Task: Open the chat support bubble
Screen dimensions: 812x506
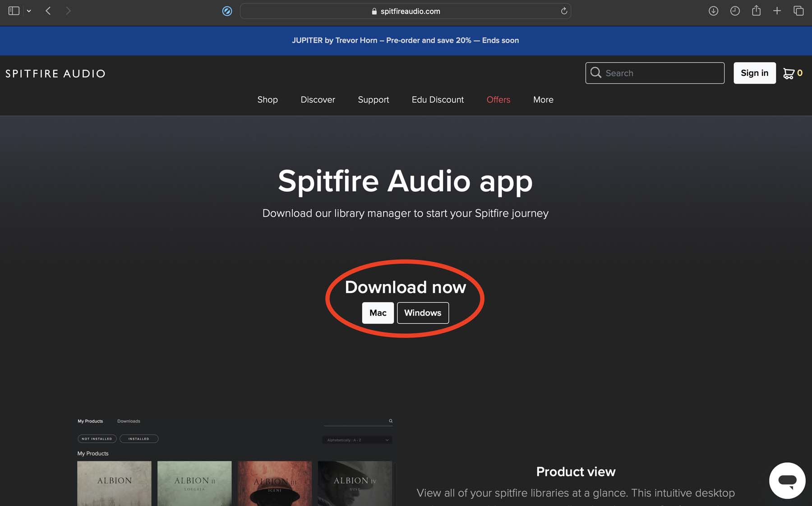Action: [x=787, y=481]
